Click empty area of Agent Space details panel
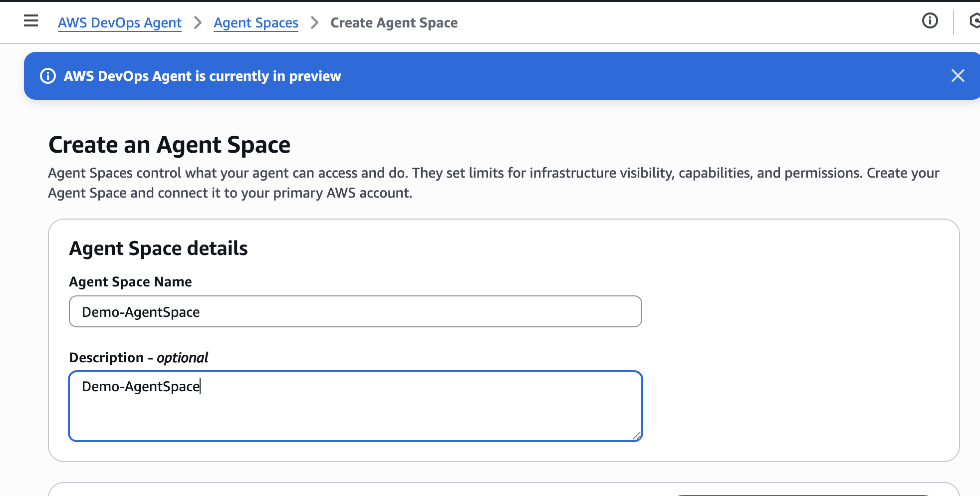 798,349
